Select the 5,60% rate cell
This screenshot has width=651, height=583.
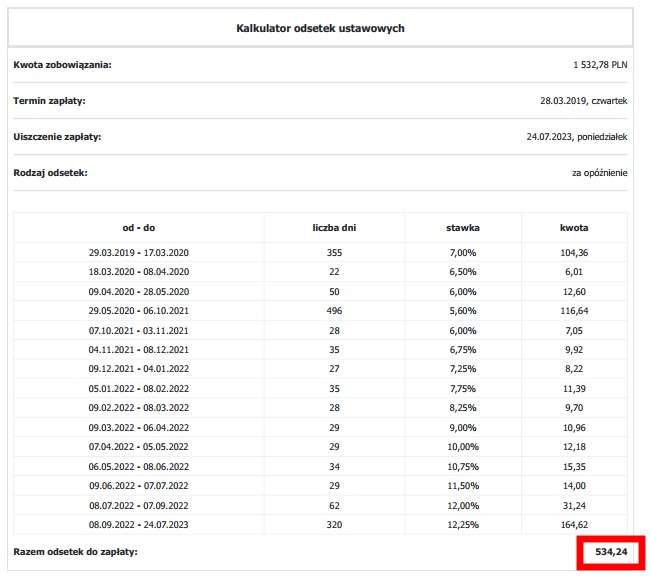[462, 311]
